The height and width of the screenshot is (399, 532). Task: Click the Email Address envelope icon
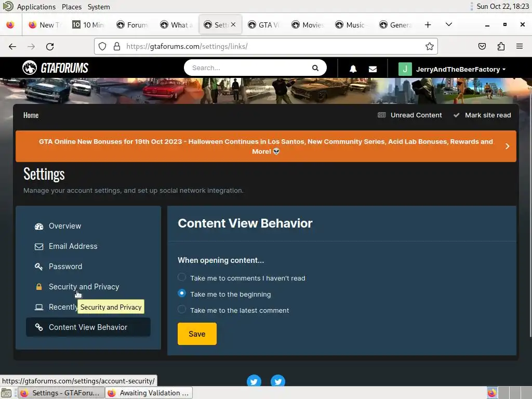(x=39, y=247)
